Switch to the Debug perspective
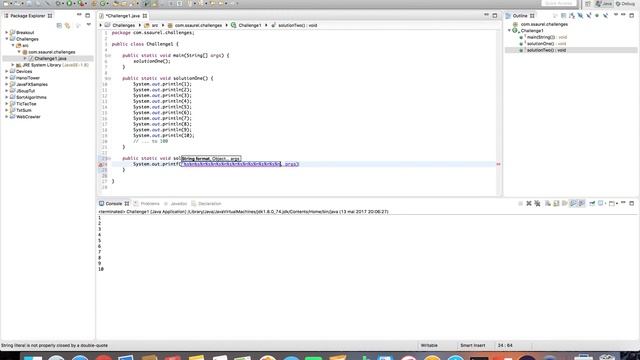640x360 pixels. [625, 4]
